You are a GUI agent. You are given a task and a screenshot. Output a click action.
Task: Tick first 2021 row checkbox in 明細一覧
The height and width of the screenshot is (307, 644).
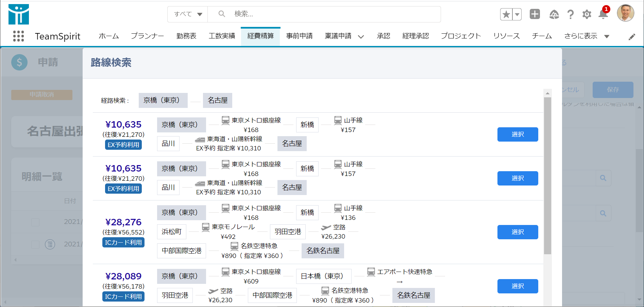(35, 222)
